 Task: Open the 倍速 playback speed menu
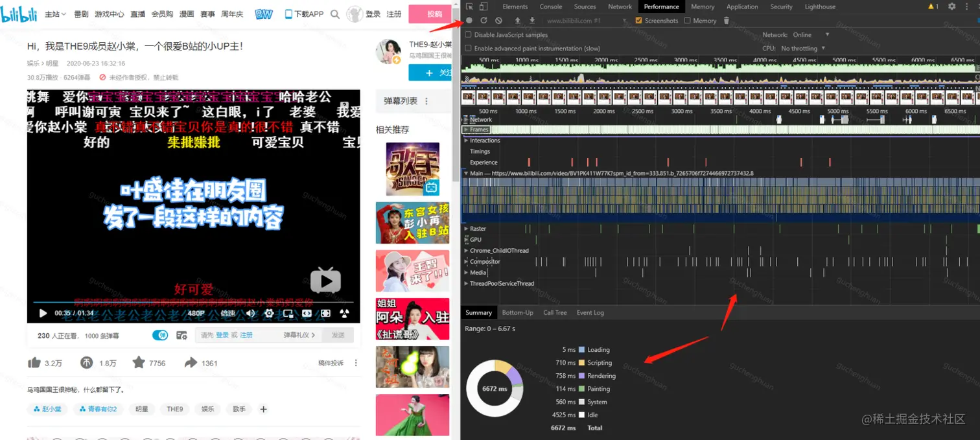228,313
